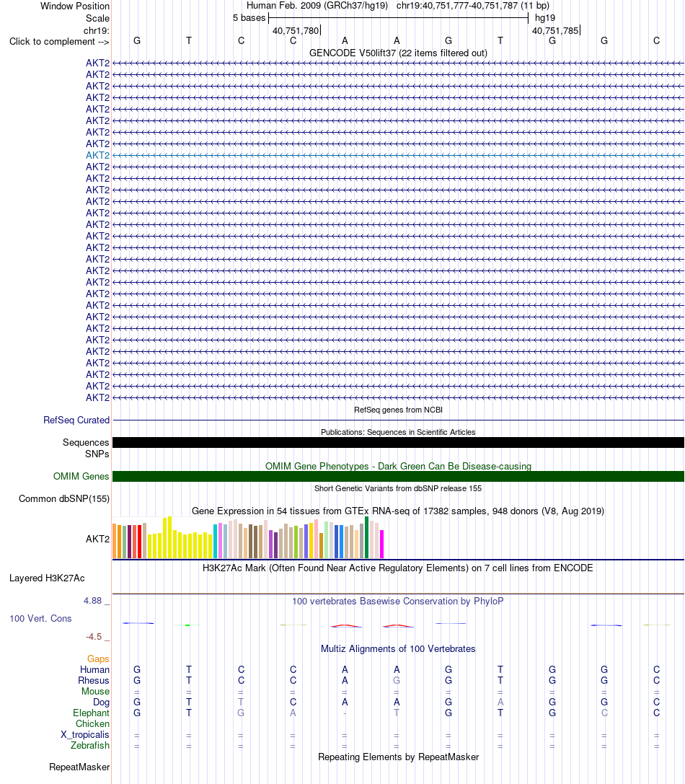Click the Window Position label
Screen dimensions: 685x784
pyautogui.click(x=75, y=6)
